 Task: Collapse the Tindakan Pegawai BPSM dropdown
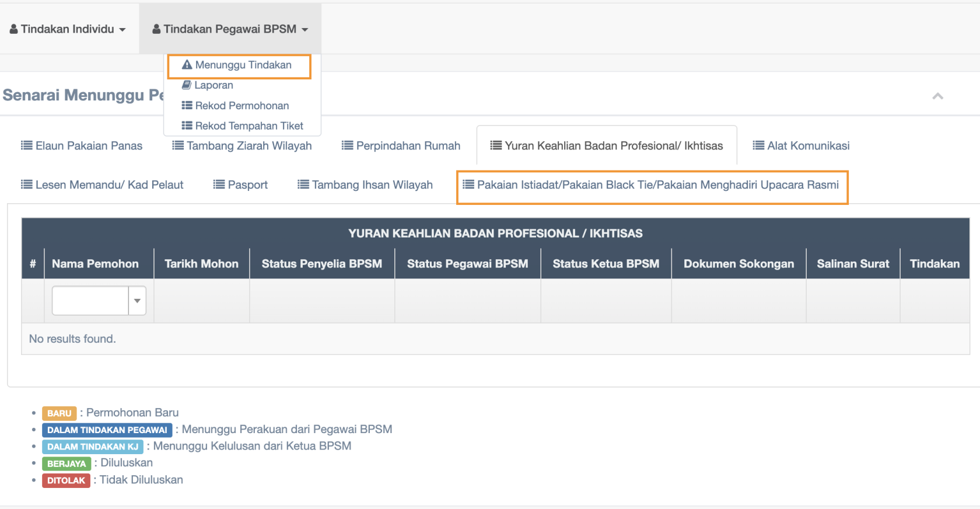pos(230,29)
